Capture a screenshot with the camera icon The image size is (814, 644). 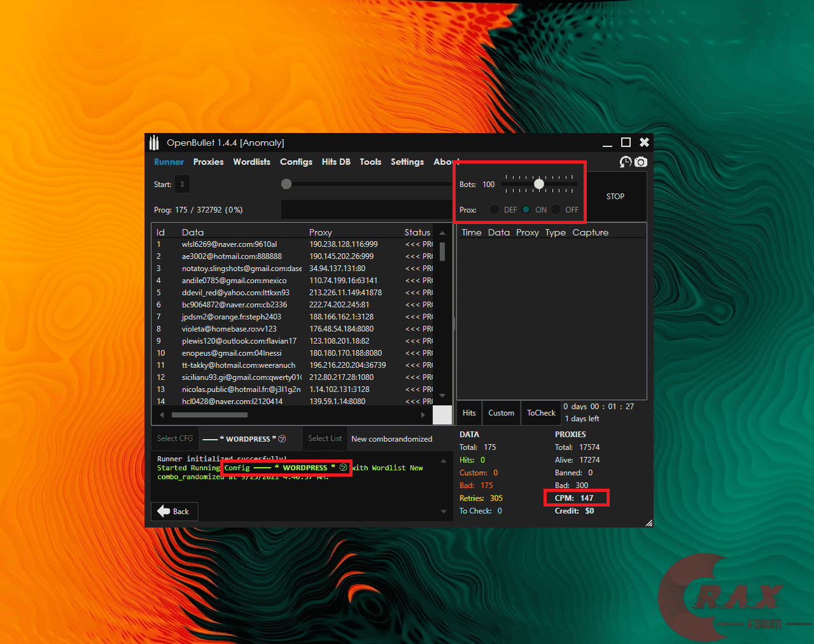[x=641, y=162]
